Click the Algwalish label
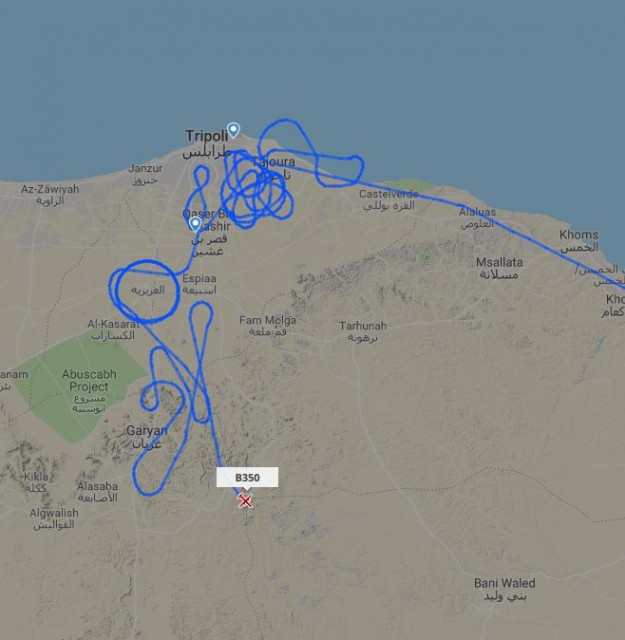625x640 pixels. tap(54, 513)
